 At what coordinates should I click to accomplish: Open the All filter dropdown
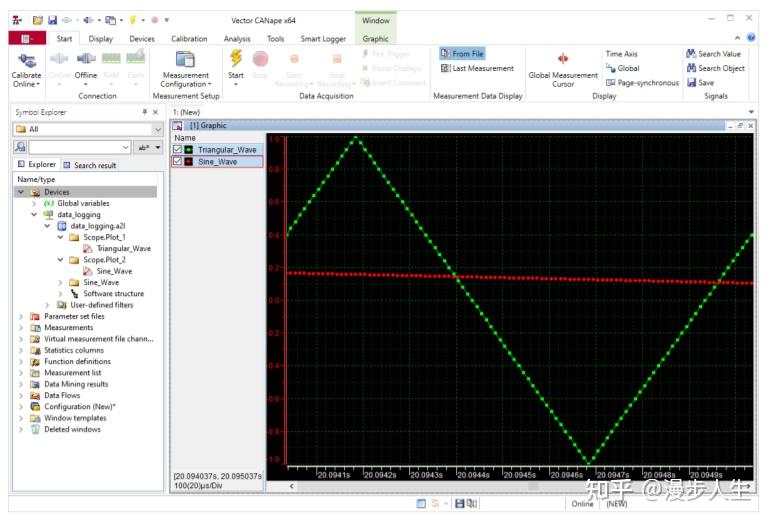coord(157,129)
